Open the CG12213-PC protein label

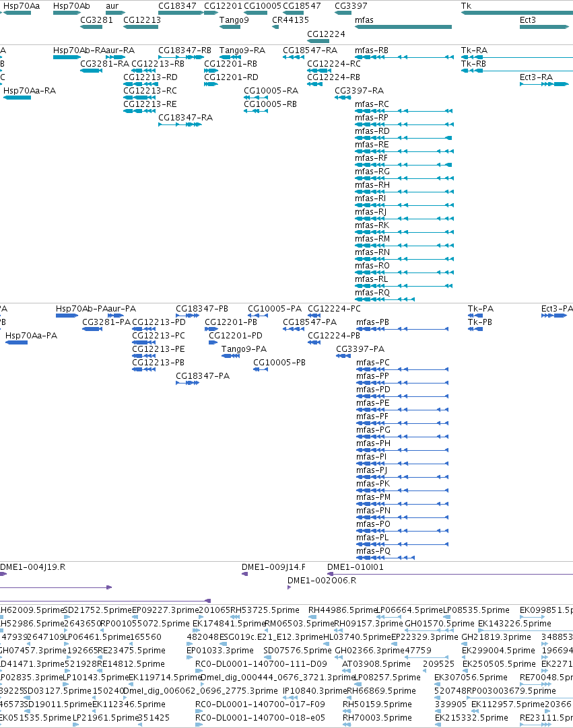[x=158, y=336]
